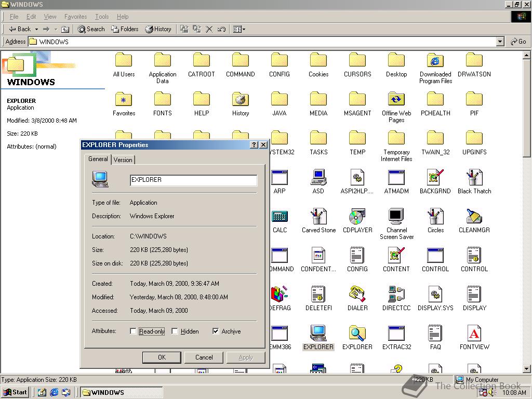Click the vertical scrollbar thumb
532x399 pixels.
pyautogui.click(x=527, y=108)
